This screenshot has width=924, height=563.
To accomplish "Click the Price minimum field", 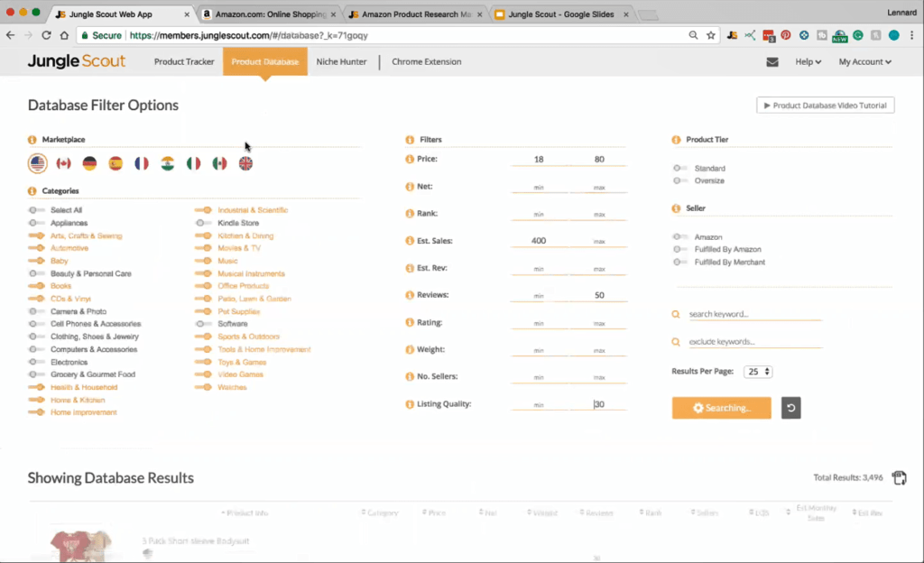I will (539, 160).
